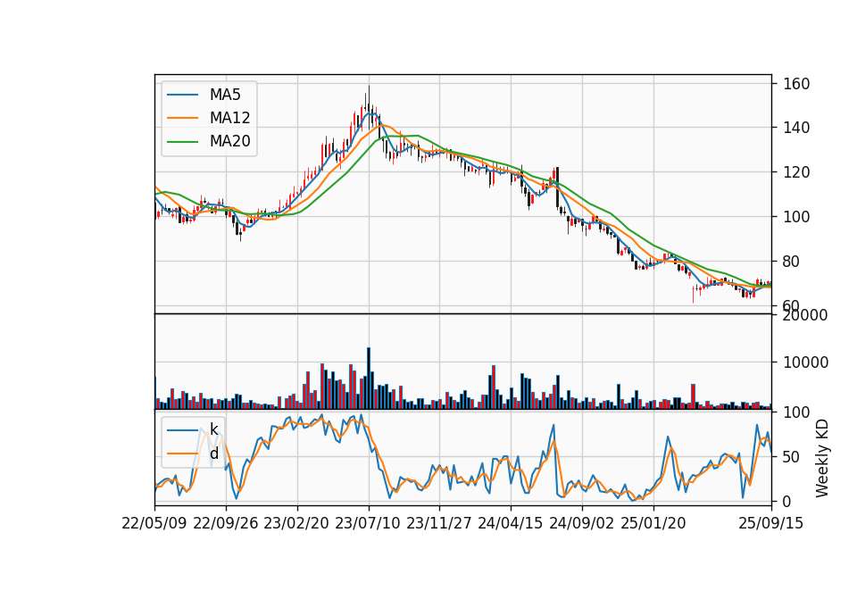
Task: Click the k legend label in KD panel
Action: [x=213, y=429]
